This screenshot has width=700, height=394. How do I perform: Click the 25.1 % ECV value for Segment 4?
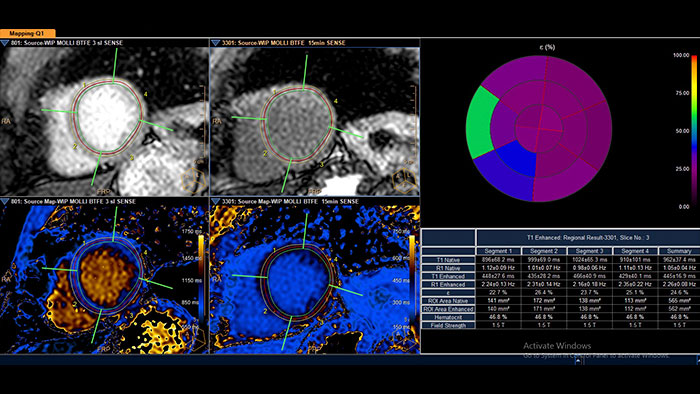pos(635,293)
